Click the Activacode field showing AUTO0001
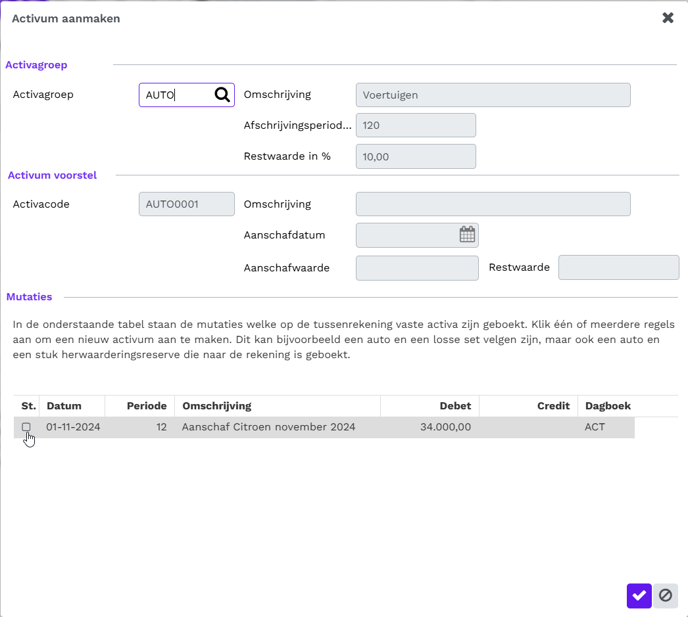Viewport: 688px width, 617px height. coord(186,204)
